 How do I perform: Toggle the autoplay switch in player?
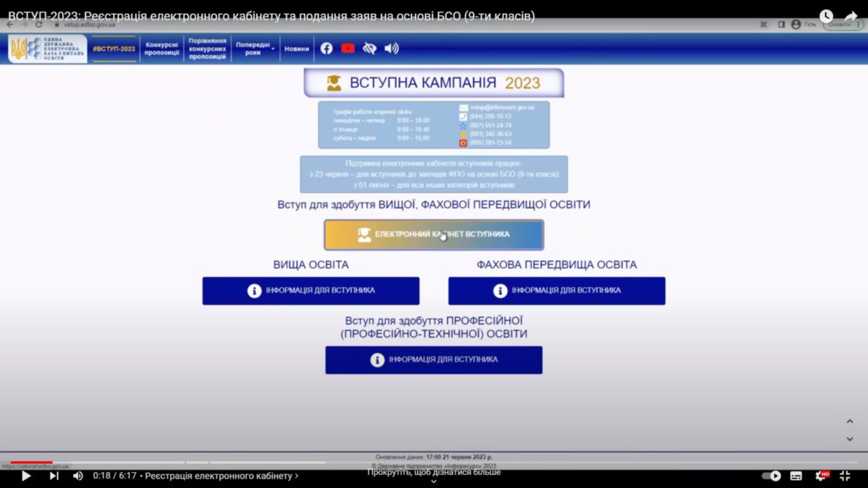coord(772,476)
